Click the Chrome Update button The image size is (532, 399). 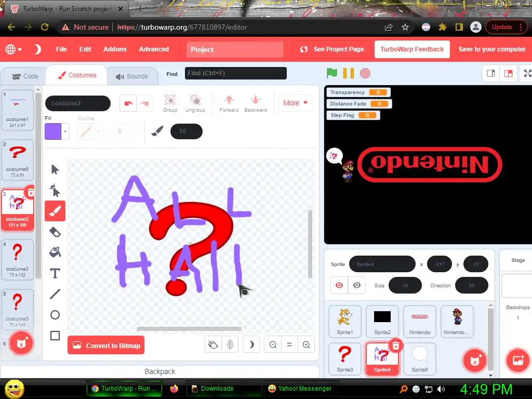click(x=502, y=27)
